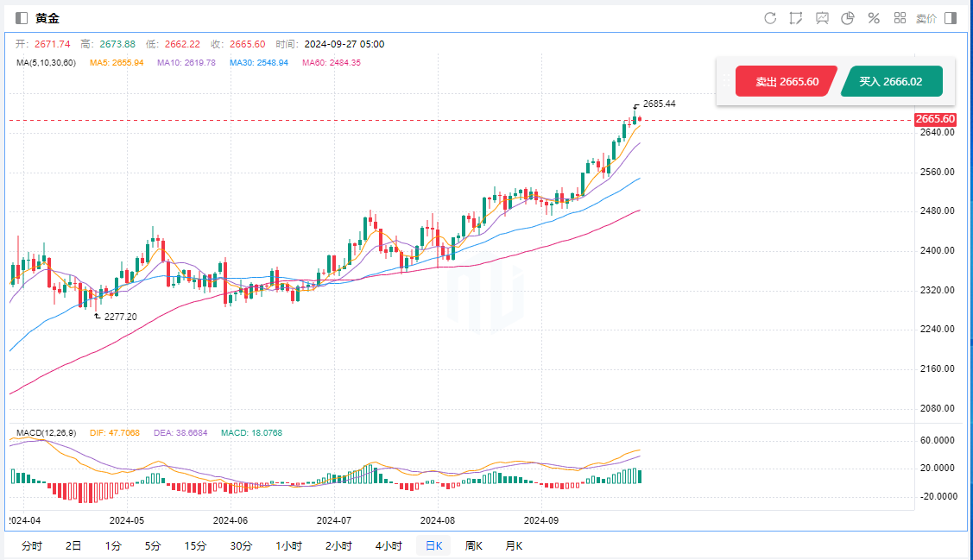Open the four-square grid layout icon
The image size is (973, 560).
900,18
